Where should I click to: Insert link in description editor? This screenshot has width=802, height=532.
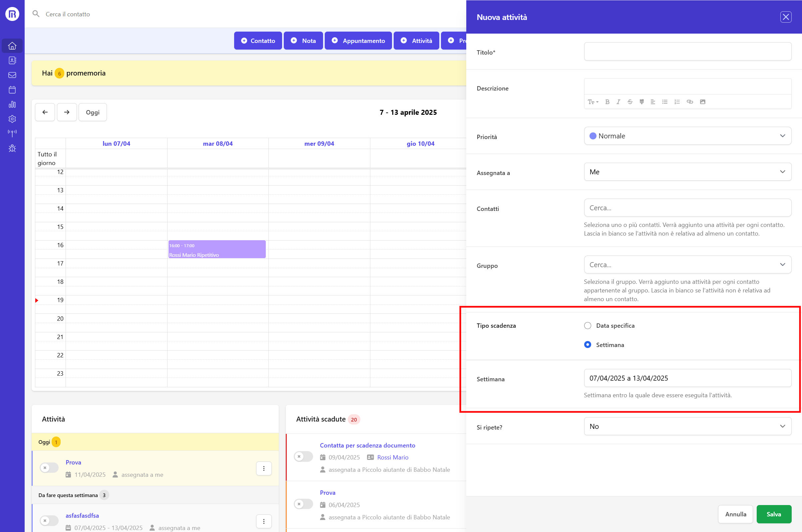point(690,102)
